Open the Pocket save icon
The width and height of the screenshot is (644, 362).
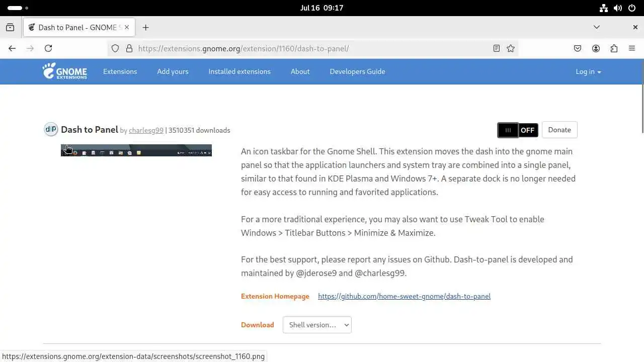click(578, 48)
